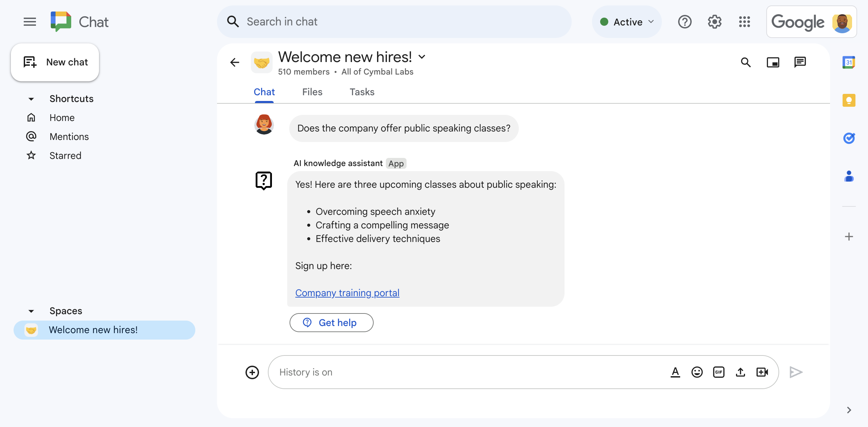Click the search icon in chat header
868x427 pixels.
747,62
